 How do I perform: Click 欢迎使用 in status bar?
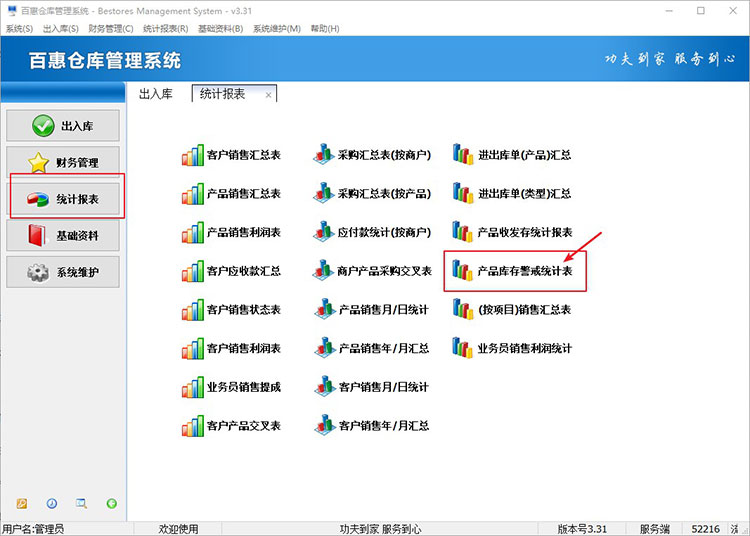coord(178,529)
